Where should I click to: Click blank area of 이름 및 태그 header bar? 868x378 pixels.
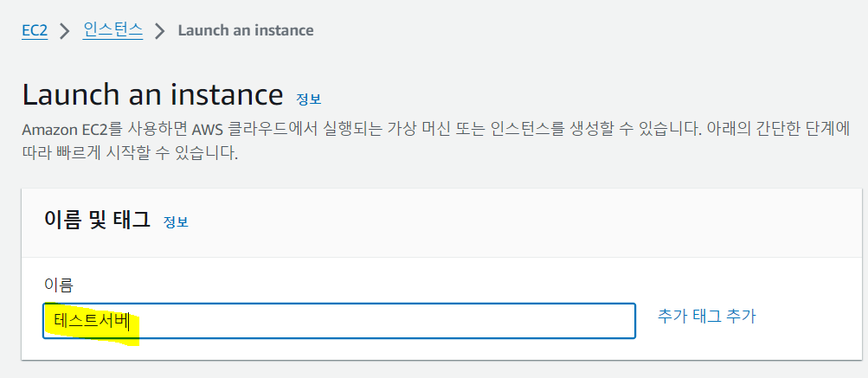coord(519,221)
